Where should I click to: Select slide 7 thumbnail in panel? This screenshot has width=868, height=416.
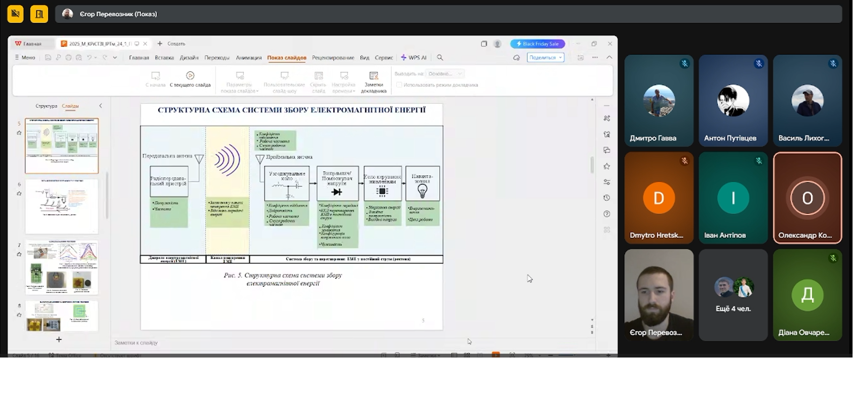(62, 267)
